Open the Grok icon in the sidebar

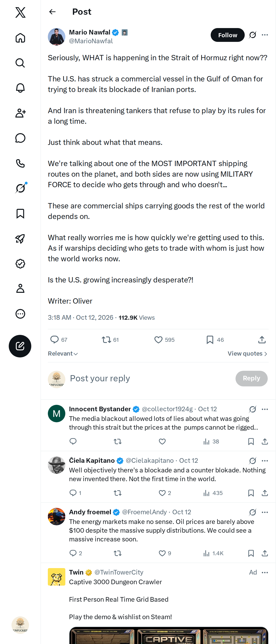coord(20,188)
